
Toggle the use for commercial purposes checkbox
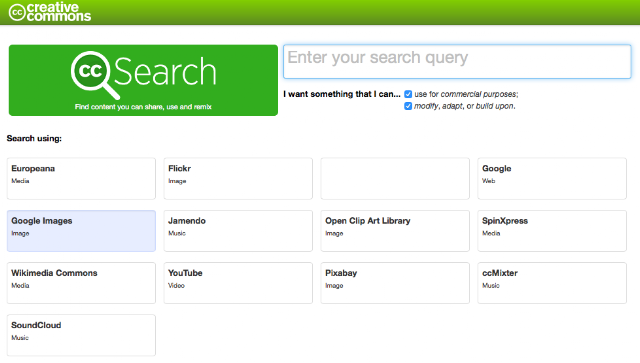(408, 94)
